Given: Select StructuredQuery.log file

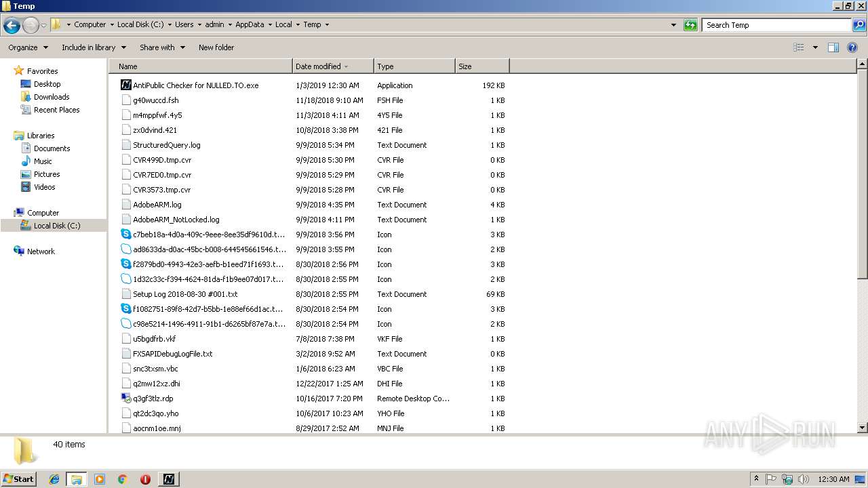Looking at the screenshot, I should click(x=166, y=145).
